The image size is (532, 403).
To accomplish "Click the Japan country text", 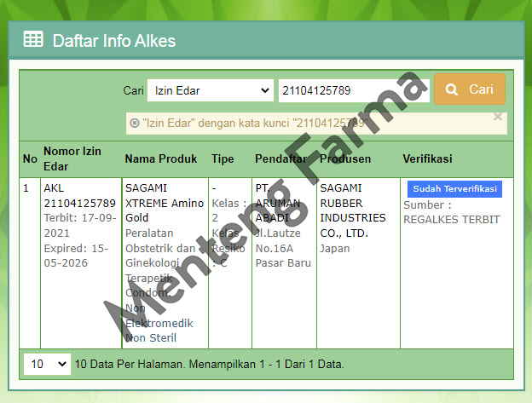I will point(335,249).
